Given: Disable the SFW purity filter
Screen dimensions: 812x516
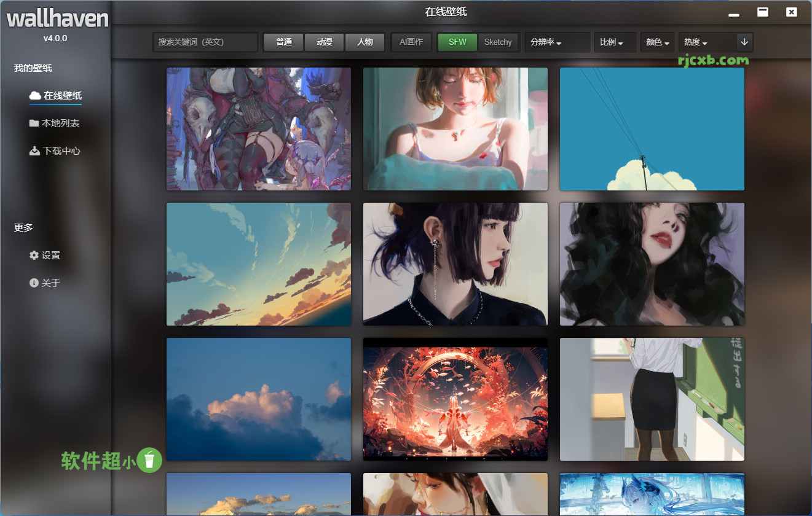Looking at the screenshot, I should [x=457, y=42].
